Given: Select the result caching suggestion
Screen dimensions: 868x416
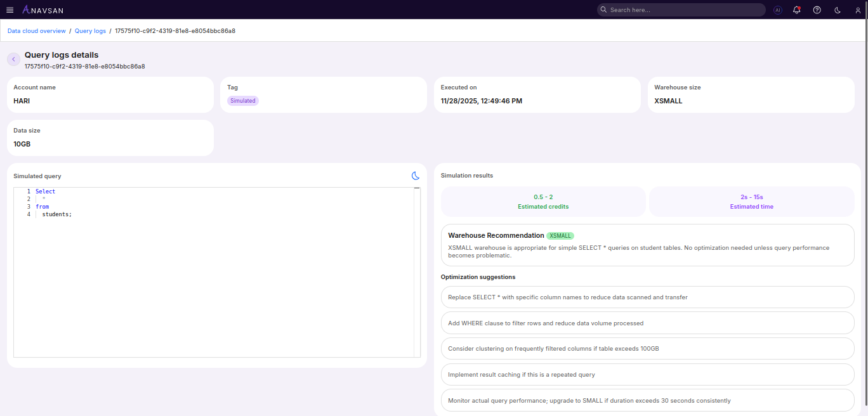Looking at the screenshot, I should click(647, 374).
